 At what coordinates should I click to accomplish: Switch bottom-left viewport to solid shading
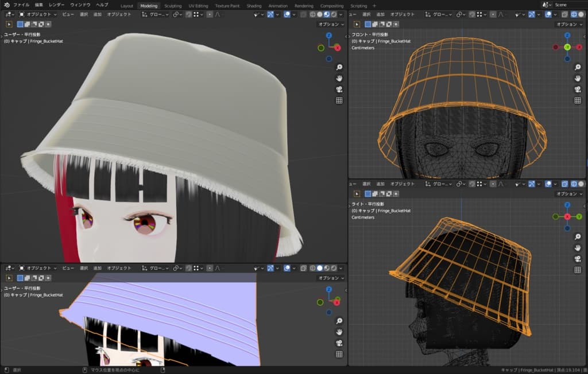(320, 268)
